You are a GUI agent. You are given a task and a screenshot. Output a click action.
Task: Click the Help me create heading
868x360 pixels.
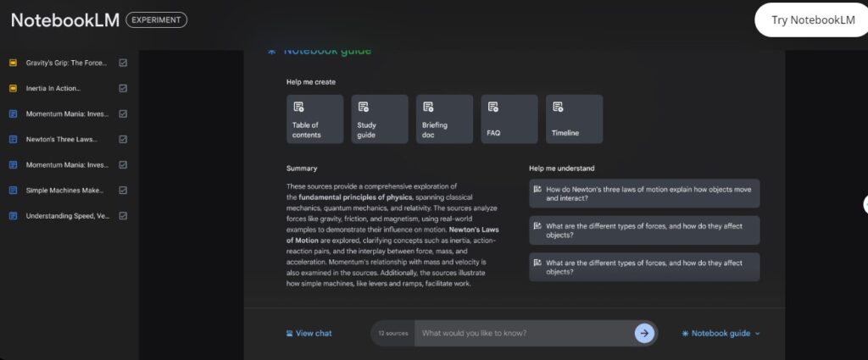(x=310, y=82)
